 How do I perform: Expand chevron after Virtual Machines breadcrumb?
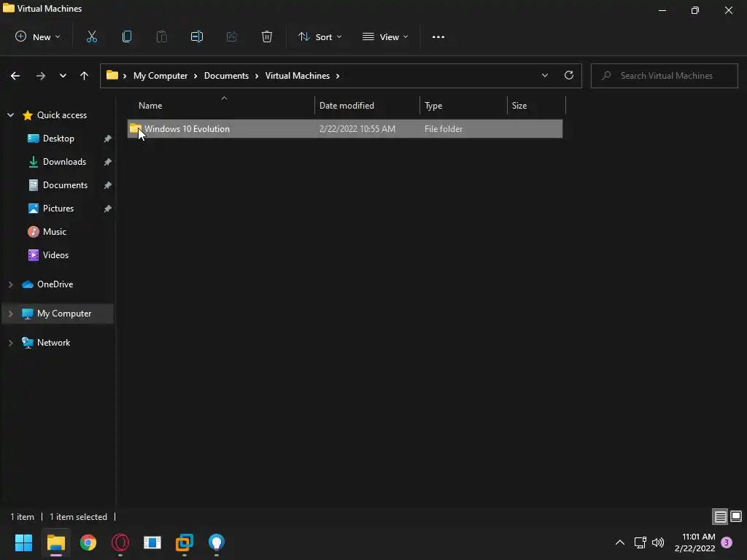(x=338, y=76)
